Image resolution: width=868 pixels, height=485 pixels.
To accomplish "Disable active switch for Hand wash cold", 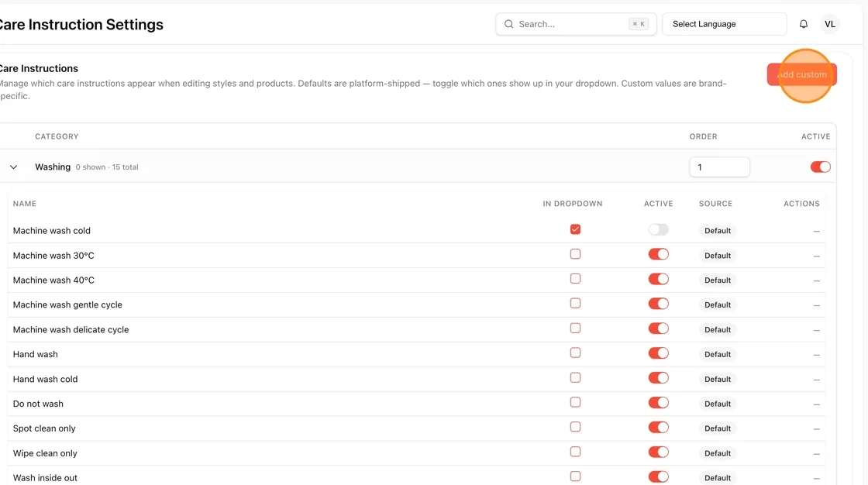I will click(x=658, y=377).
